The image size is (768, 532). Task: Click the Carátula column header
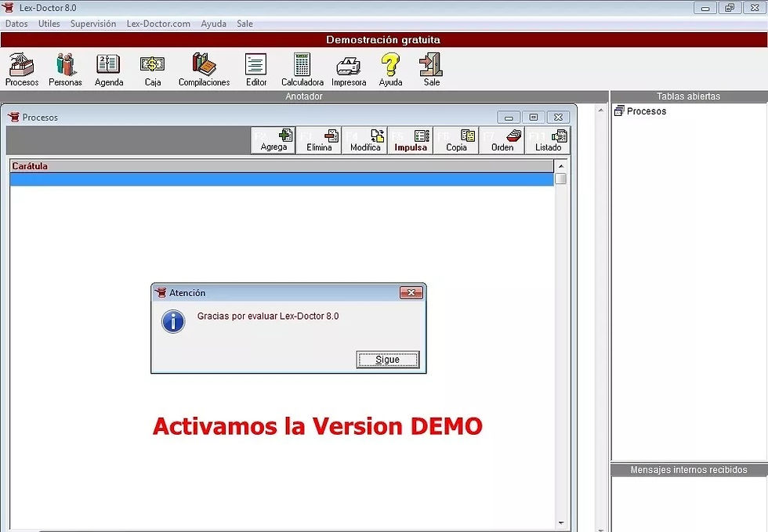pyautogui.click(x=281, y=166)
